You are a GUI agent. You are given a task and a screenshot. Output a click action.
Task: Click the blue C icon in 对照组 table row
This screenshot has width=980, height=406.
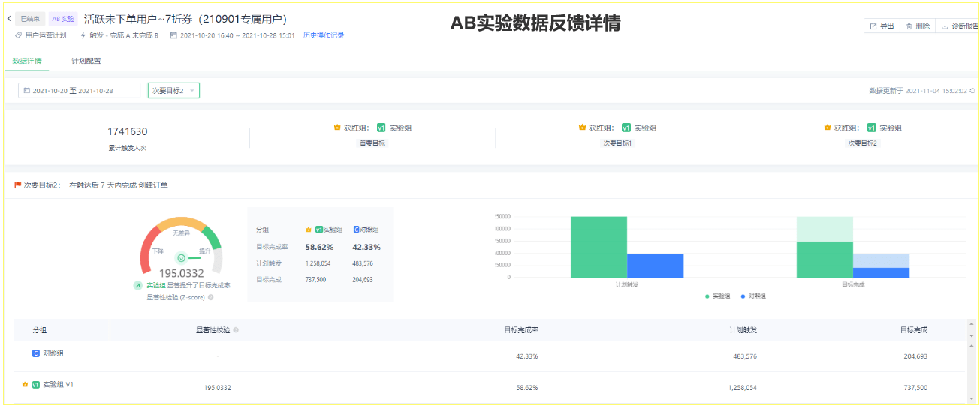[35, 353]
